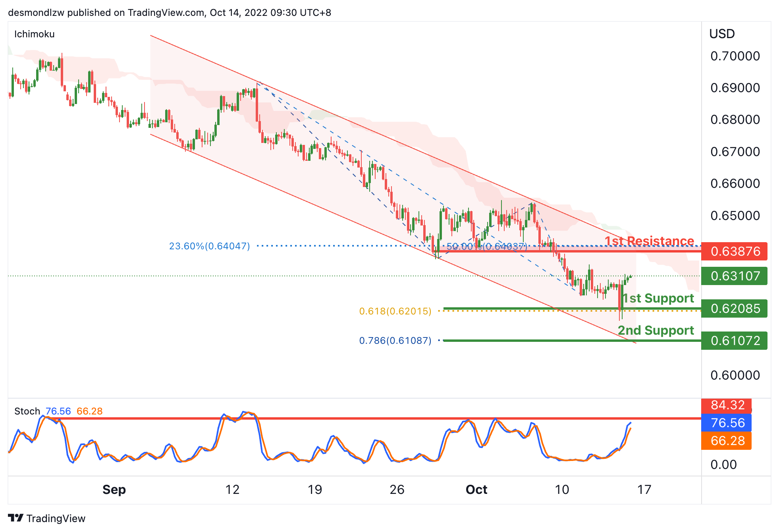Image resolution: width=779 pixels, height=532 pixels.
Task: Click the orange Stoch value 66.28 legend
Action: (x=89, y=411)
